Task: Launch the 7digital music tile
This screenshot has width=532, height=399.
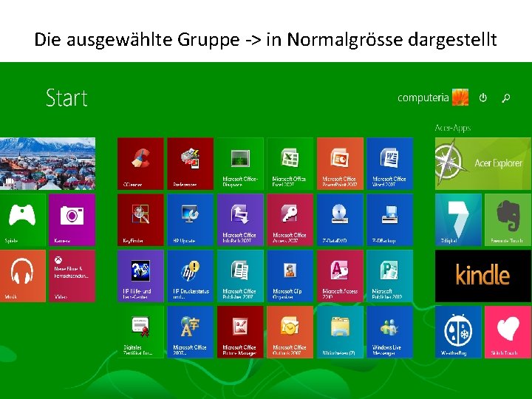Action: [x=458, y=220]
